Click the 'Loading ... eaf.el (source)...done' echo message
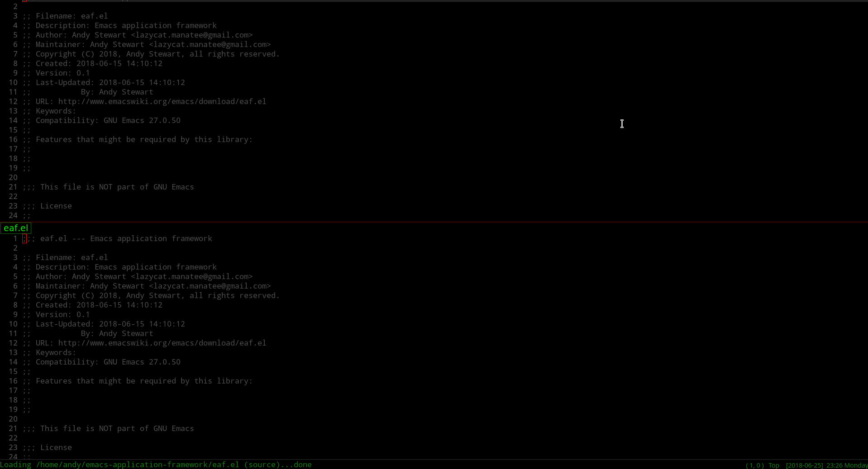This screenshot has height=469, width=868. pyautogui.click(x=156, y=464)
